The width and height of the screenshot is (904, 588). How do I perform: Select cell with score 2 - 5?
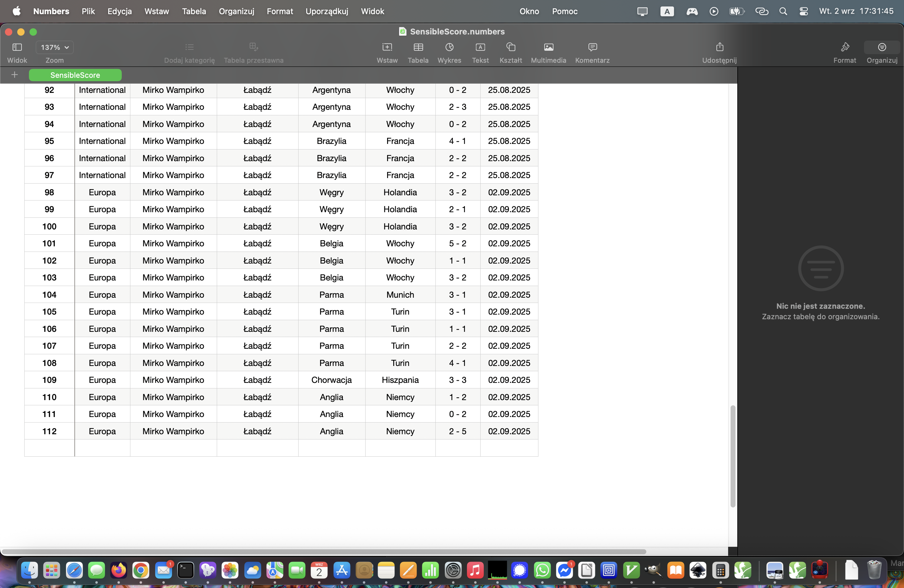(x=457, y=431)
